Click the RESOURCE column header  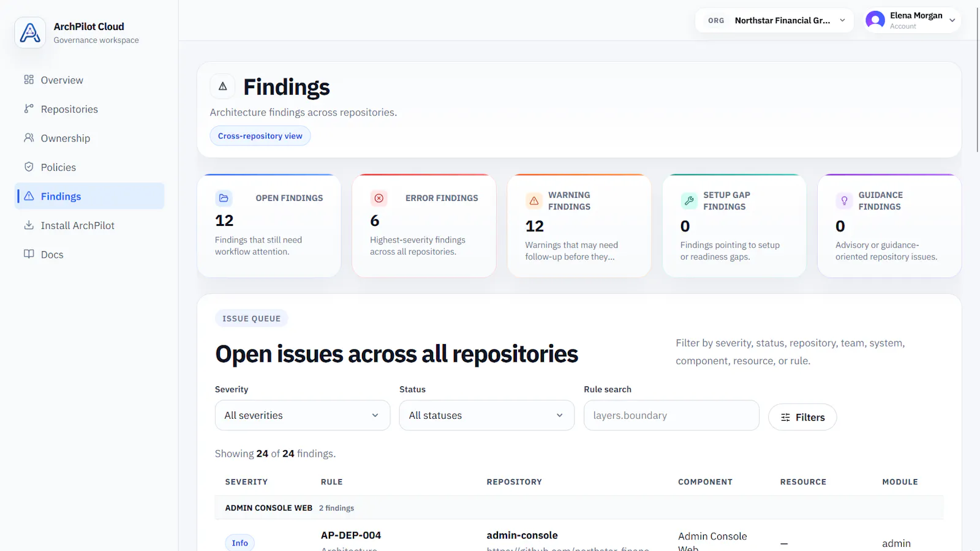(x=803, y=482)
